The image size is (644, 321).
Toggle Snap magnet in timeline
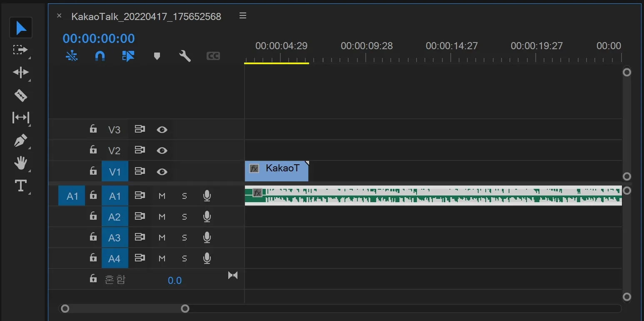tap(100, 56)
